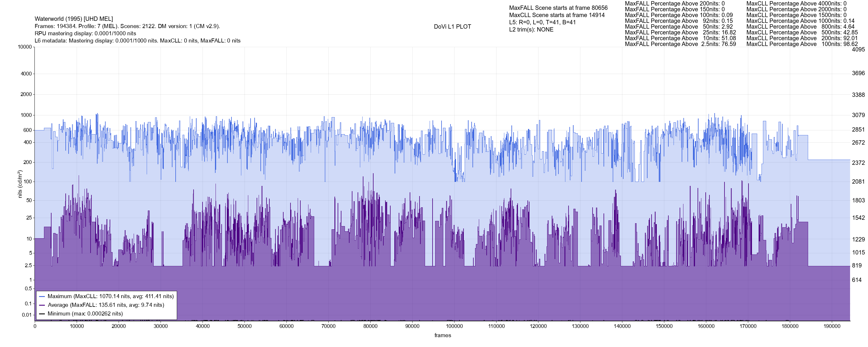868x347 pixels.
Task: Click the 100000 tick on frames axis
Action: (454, 326)
